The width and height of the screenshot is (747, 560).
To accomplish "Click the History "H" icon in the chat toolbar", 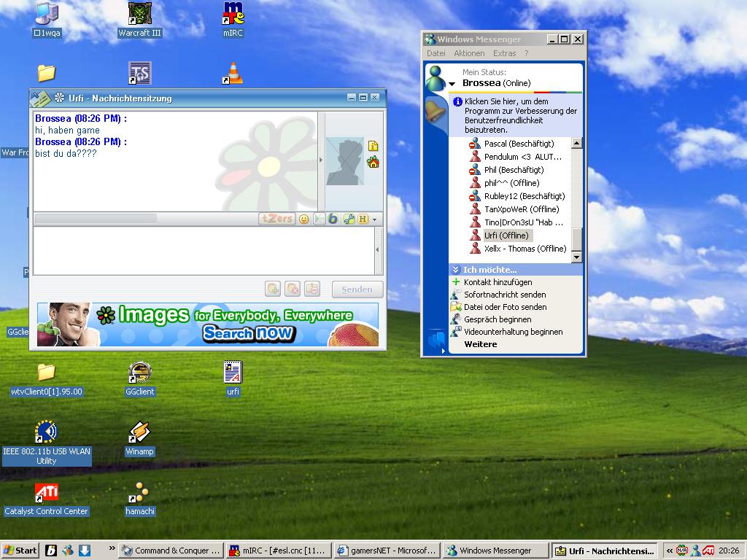I will [363, 219].
